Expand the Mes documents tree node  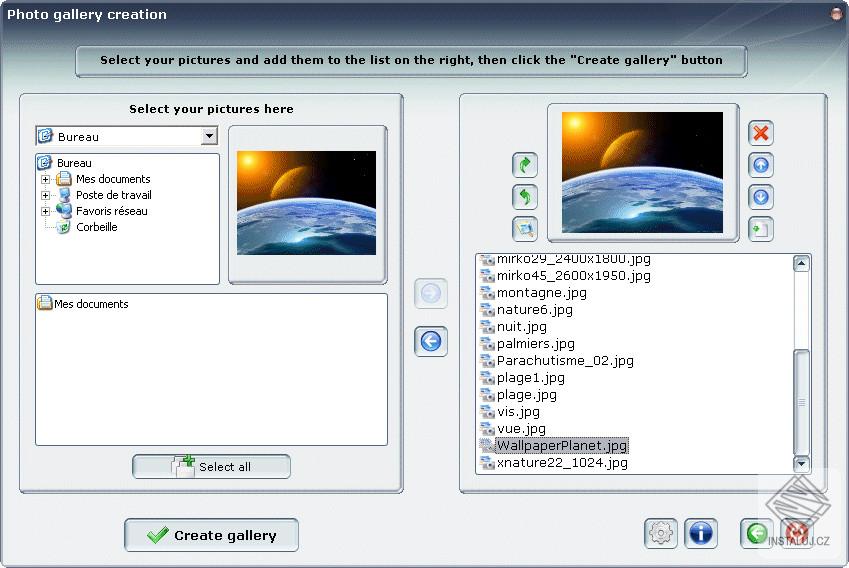[45, 179]
